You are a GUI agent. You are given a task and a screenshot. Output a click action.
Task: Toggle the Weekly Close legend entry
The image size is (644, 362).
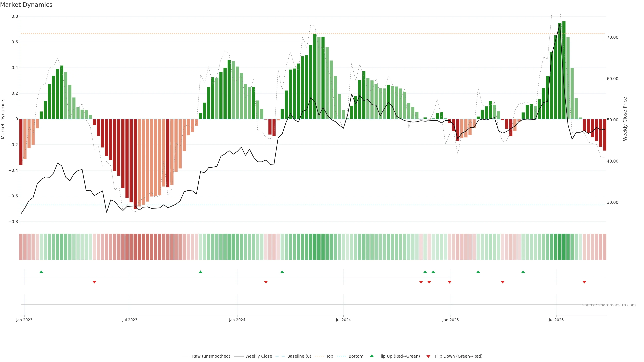point(258,356)
